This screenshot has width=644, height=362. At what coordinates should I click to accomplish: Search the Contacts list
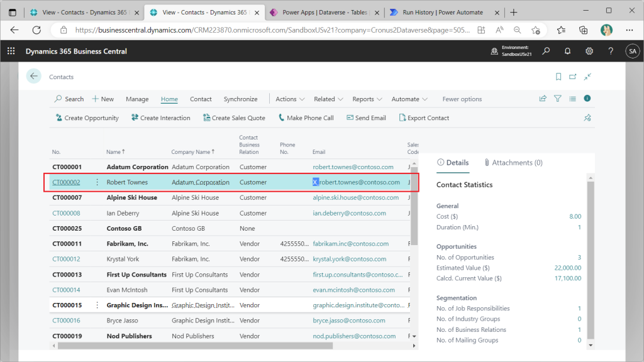[69, 99]
